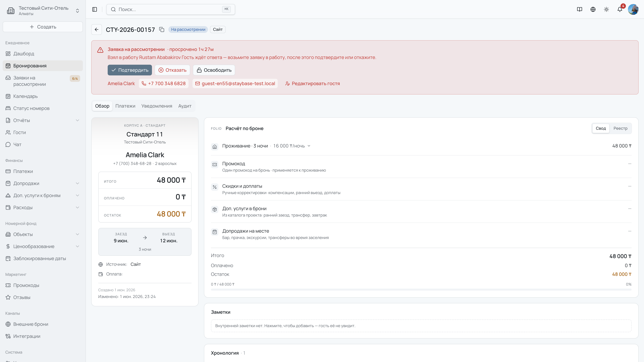Open Заявки на рассмотрении section
The width and height of the screenshot is (644, 362).
click(x=43, y=81)
